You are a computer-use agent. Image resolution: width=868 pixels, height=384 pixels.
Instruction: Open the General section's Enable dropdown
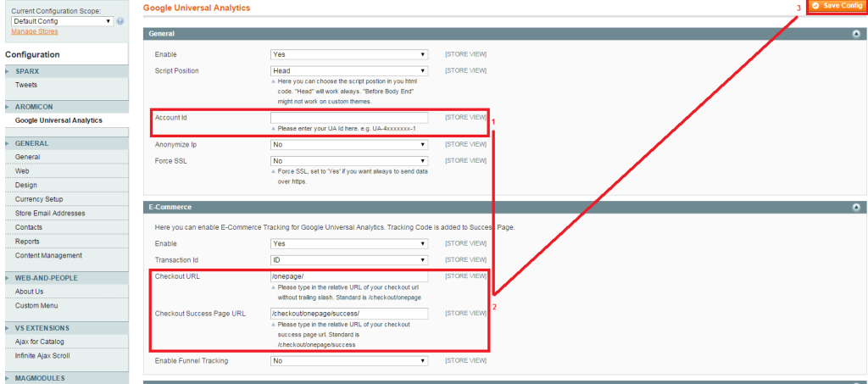tap(349, 54)
